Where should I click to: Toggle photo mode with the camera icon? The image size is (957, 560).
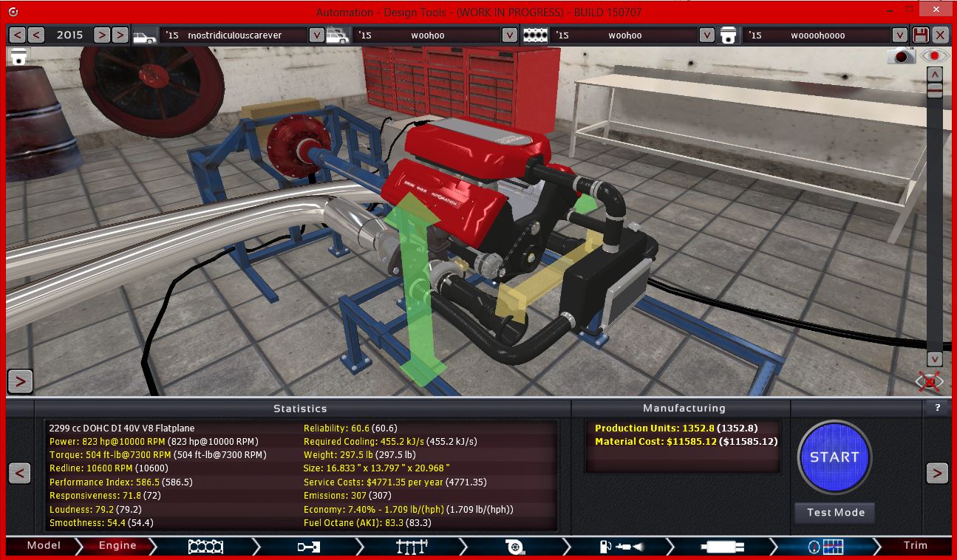pyautogui.click(x=901, y=55)
